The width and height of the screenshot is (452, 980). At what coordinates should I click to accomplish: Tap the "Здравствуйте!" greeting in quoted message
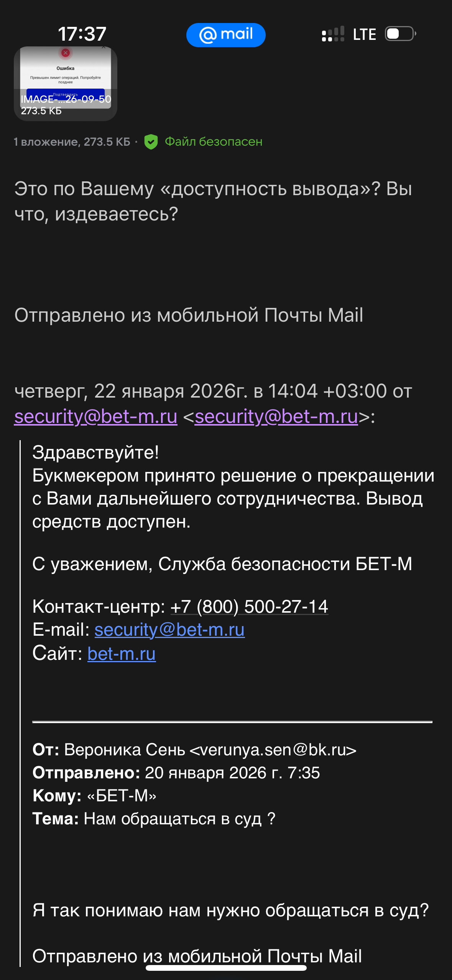tap(95, 452)
